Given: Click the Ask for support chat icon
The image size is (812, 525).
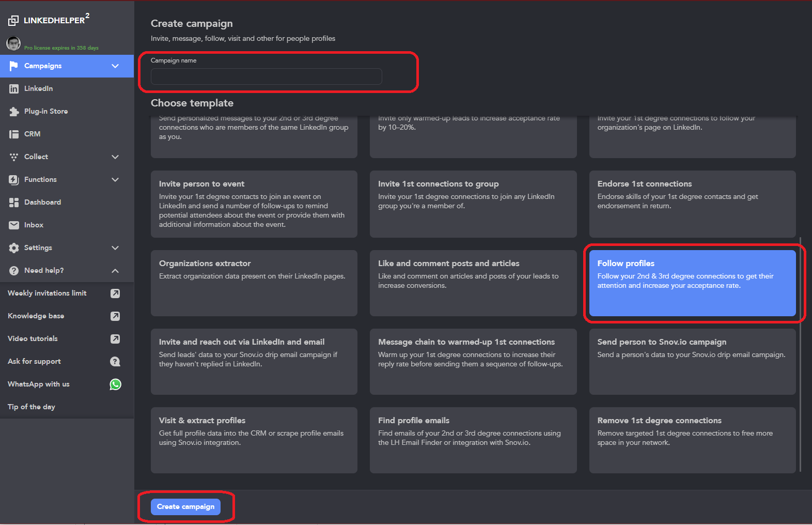Looking at the screenshot, I should click(x=115, y=362).
